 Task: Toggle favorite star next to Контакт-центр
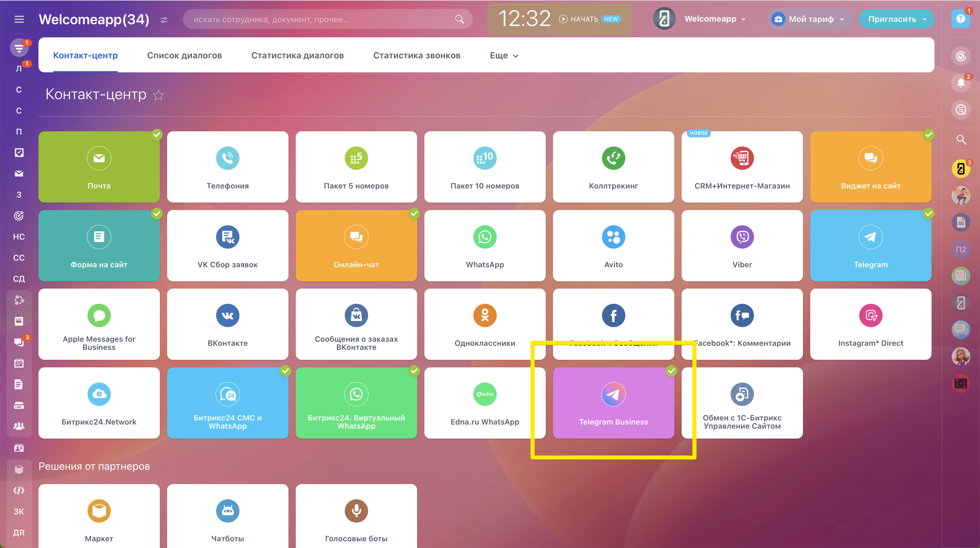tap(158, 95)
